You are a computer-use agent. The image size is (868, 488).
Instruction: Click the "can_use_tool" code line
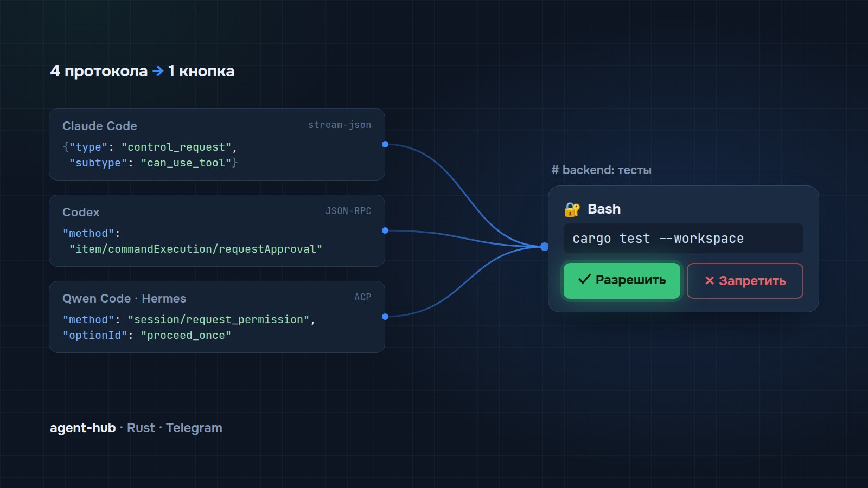[154, 163]
